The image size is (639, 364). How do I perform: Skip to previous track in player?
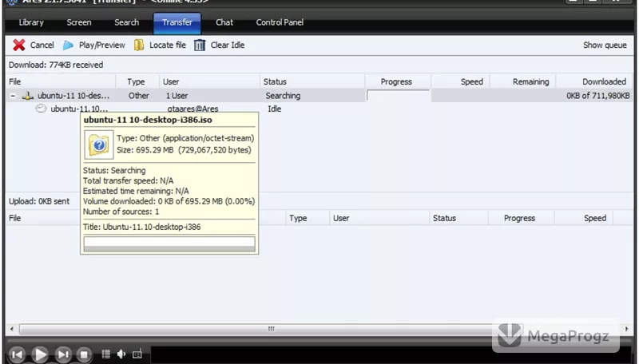point(17,354)
